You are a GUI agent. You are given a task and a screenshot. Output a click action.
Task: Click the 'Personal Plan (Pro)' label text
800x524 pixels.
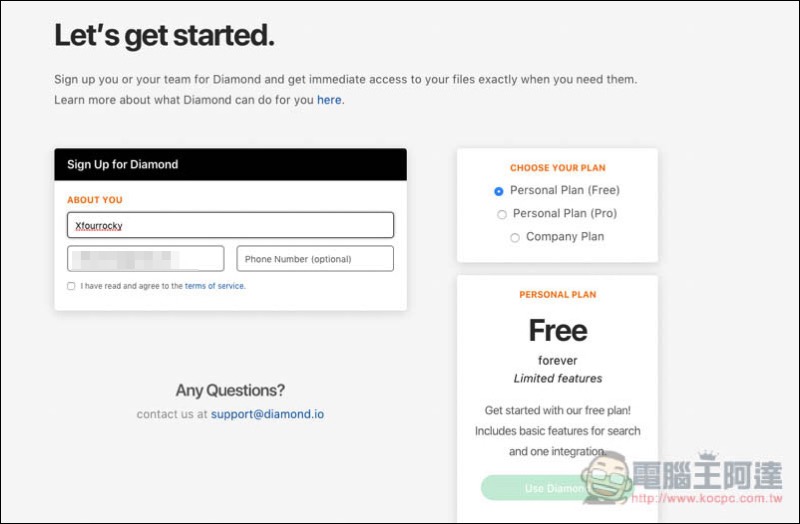point(565,213)
